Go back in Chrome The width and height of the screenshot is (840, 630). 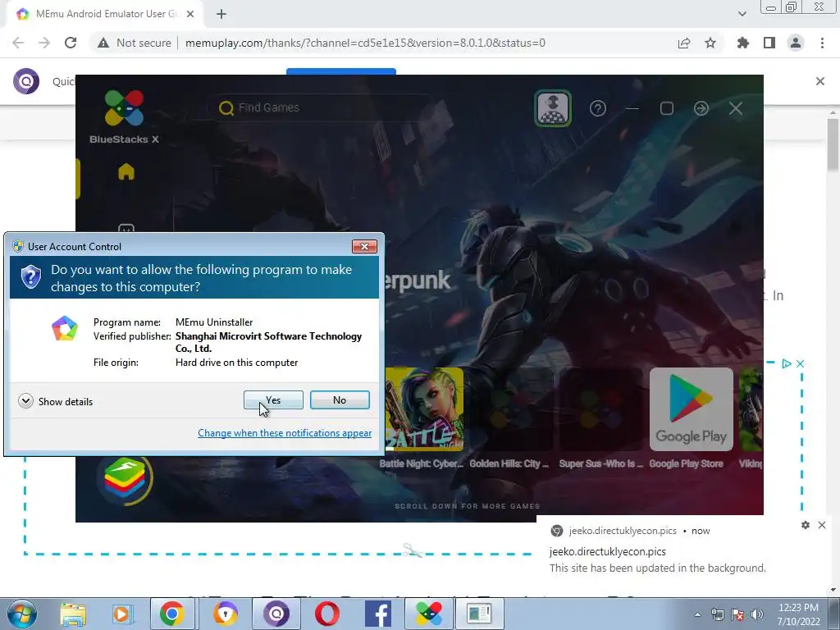point(18,43)
